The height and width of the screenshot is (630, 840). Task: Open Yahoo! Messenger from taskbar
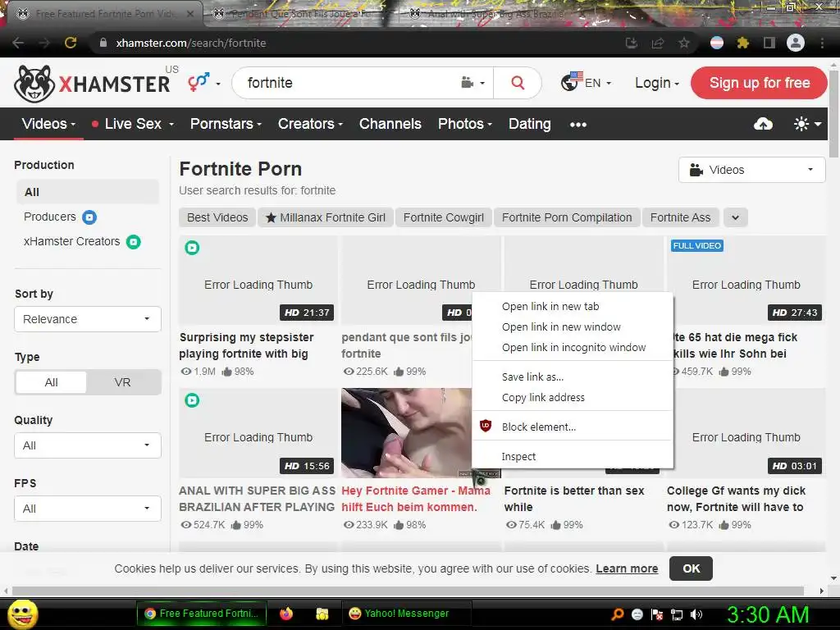coord(406,614)
